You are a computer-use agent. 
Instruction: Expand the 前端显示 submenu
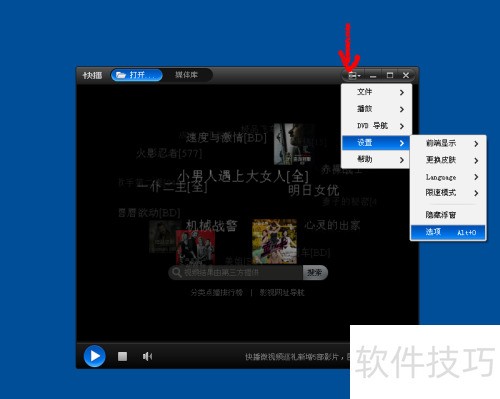click(x=448, y=144)
